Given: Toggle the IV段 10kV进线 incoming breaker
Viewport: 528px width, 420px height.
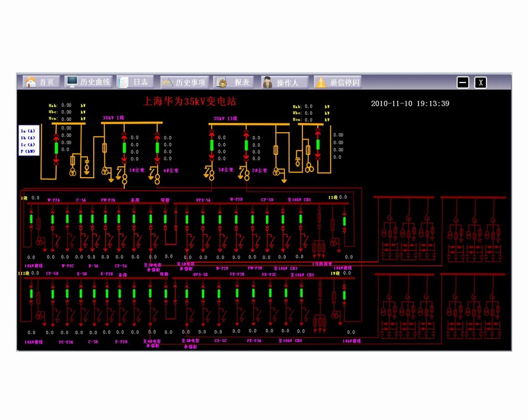Looking at the screenshot, I should click(344, 295).
